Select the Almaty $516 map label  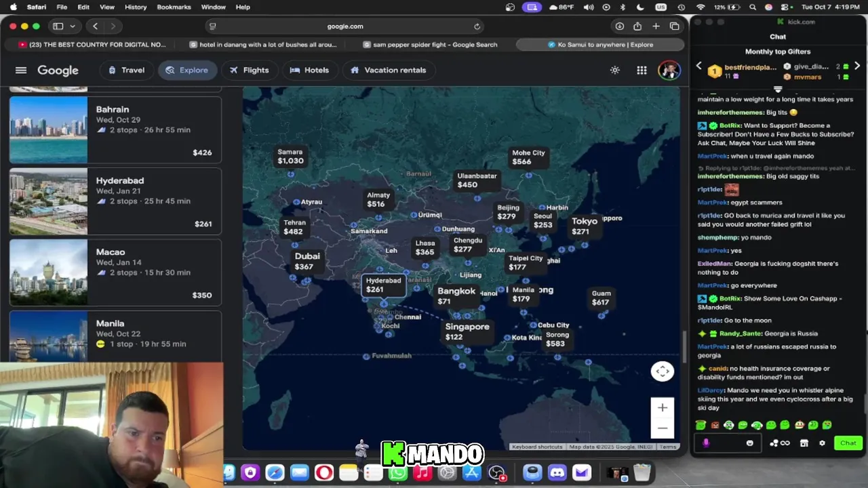click(378, 199)
